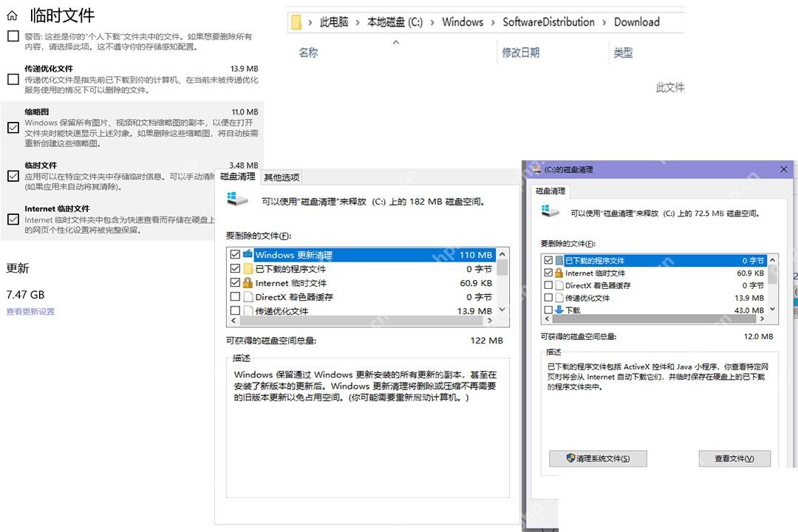Click the drive icon in 182 MB disk cleanup dialog
Screen dimensions: 798x532
tap(237, 199)
